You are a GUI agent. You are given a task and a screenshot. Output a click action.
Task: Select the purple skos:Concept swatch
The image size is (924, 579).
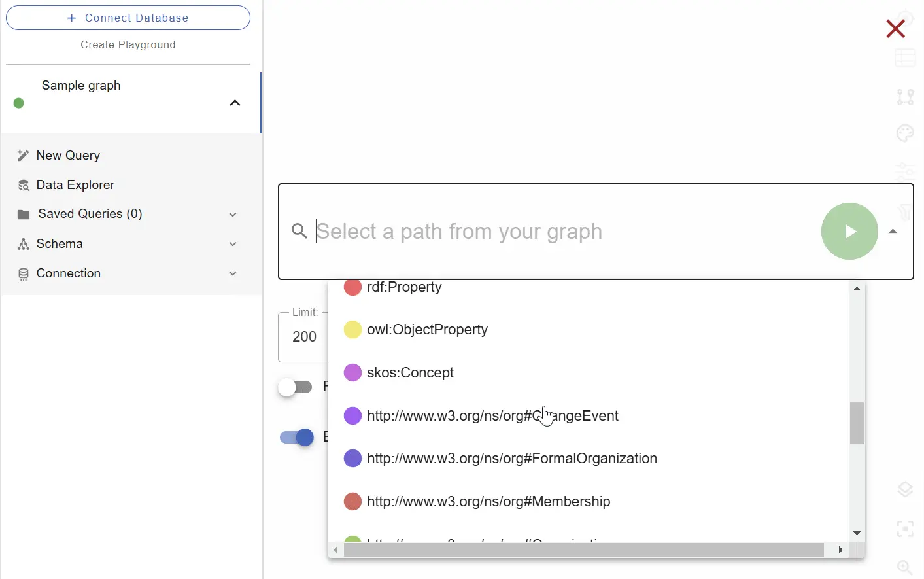tap(353, 372)
